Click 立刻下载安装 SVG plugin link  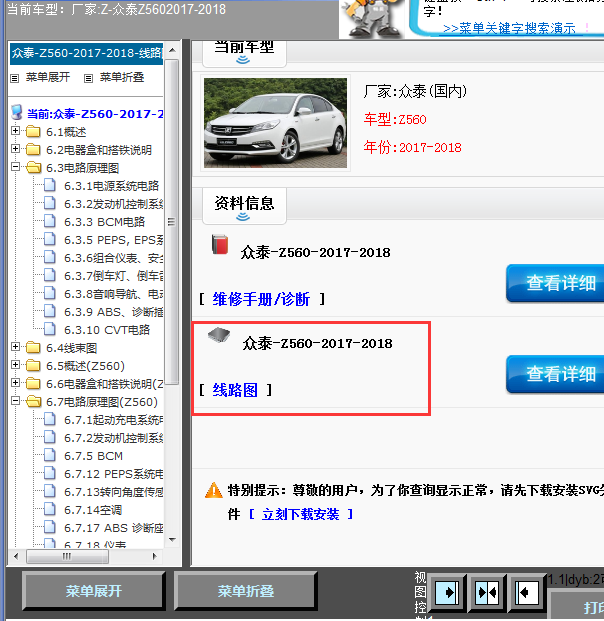coord(301,514)
